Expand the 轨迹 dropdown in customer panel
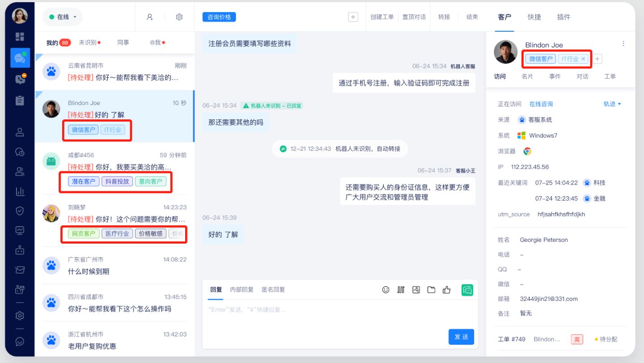 pyautogui.click(x=611, y=104)
